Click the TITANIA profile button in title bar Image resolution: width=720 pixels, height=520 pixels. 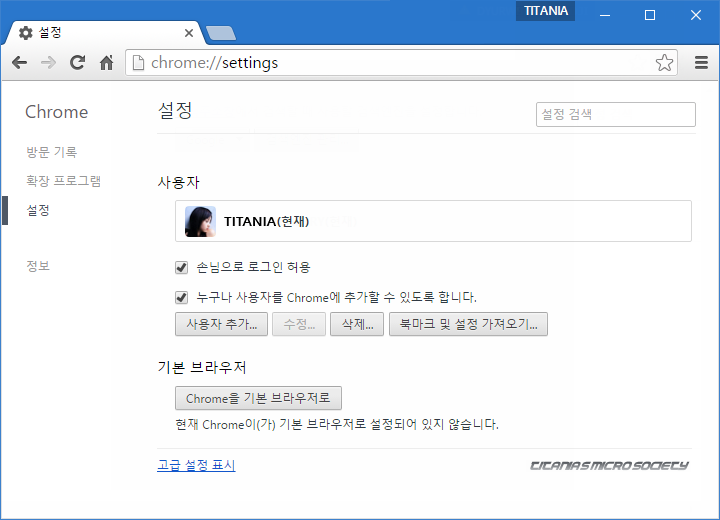click(x=546, y=11)
